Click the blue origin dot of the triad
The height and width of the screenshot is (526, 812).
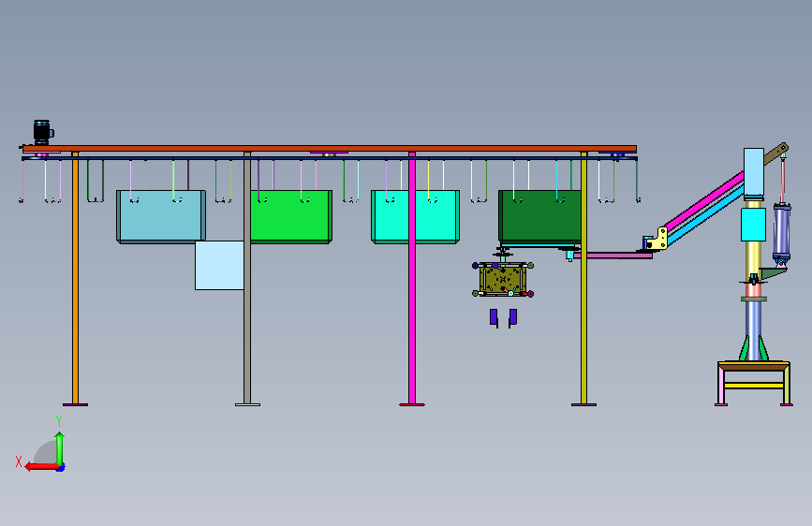pos(61,468)
